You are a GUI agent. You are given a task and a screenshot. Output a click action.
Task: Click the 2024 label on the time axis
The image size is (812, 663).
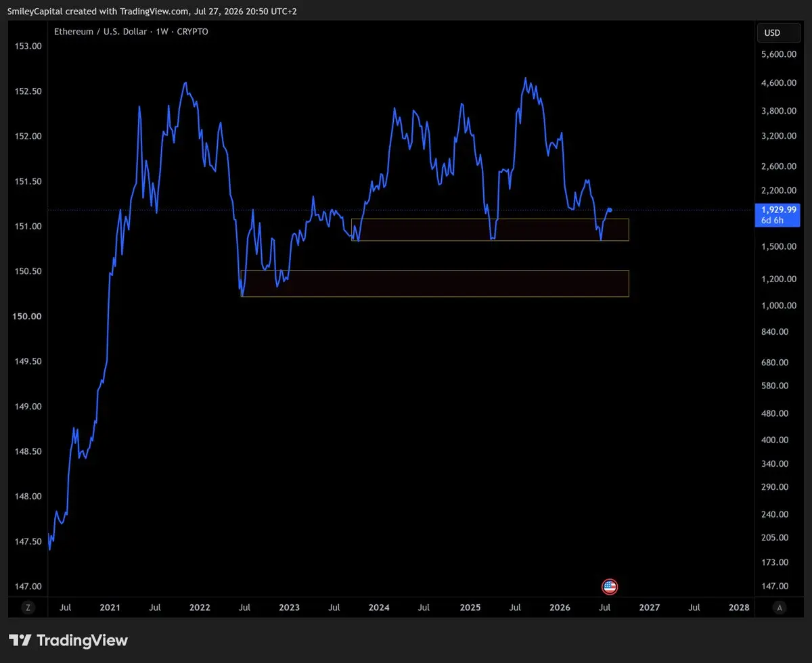click(x=379, y=608)
